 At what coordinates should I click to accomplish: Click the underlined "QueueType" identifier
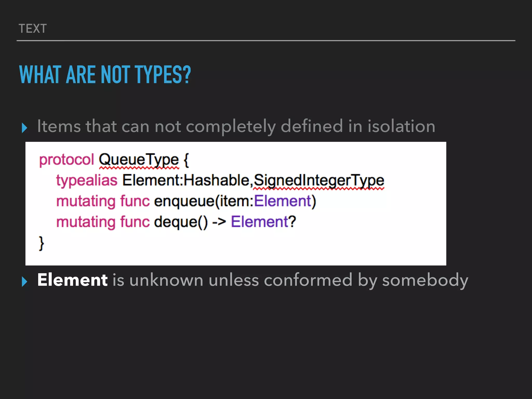(x=139, y=159)
